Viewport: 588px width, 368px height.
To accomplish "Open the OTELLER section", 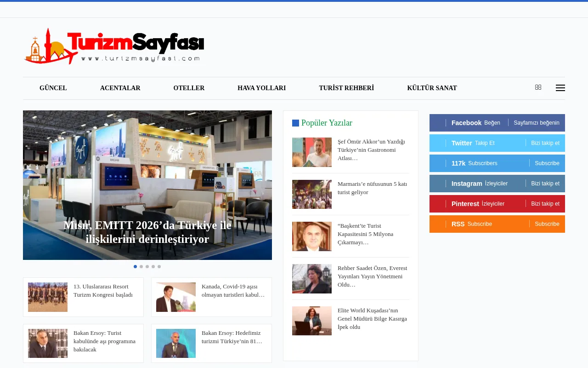I will [189, 88].
